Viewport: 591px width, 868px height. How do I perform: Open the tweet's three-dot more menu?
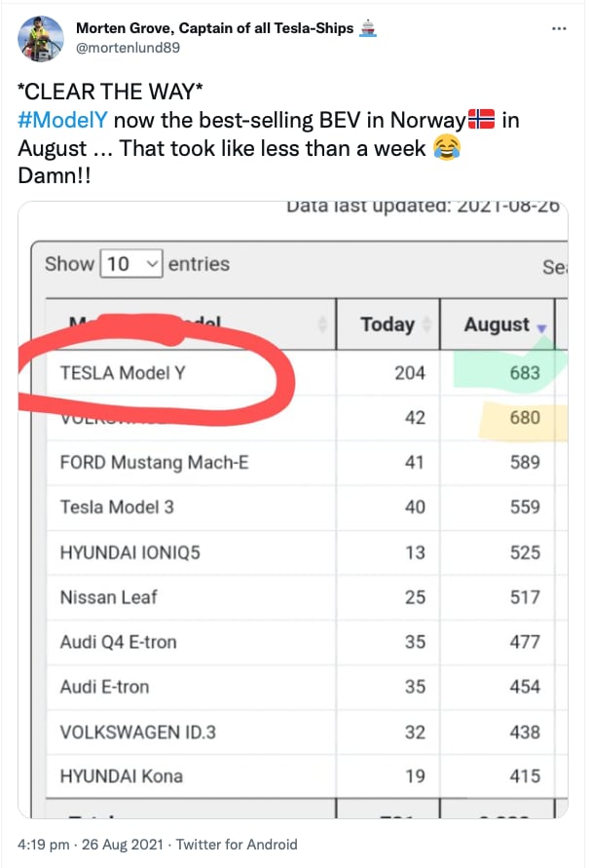[559, 28]
